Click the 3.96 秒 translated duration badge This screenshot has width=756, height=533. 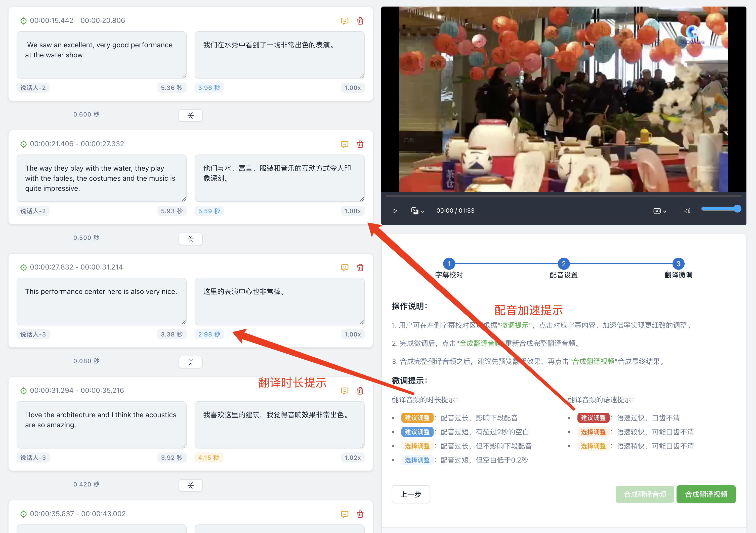point(209,88)
